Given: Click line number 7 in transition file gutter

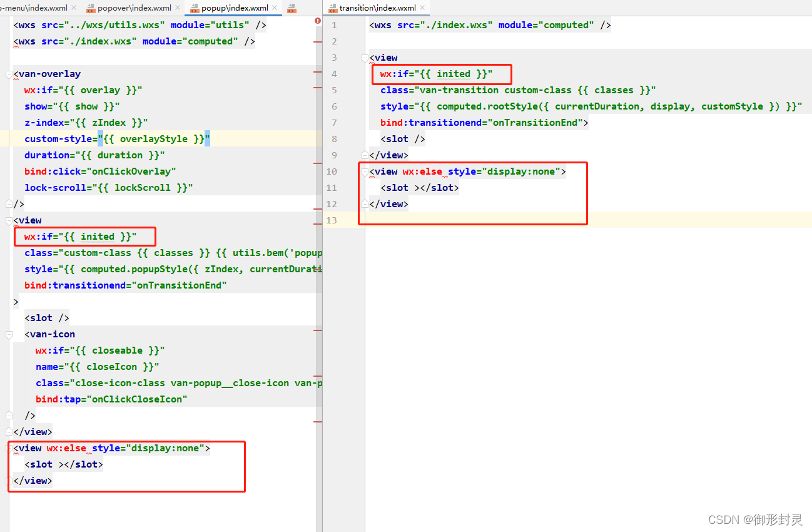Looking at the screenshot, I should (334, 123).
